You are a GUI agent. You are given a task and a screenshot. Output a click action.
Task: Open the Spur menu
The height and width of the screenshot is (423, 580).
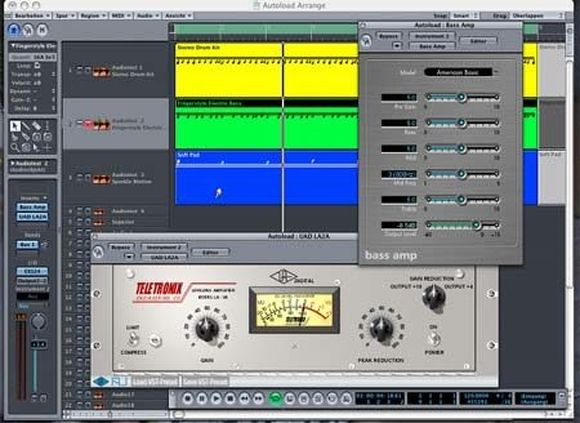[x=65, y=16]
